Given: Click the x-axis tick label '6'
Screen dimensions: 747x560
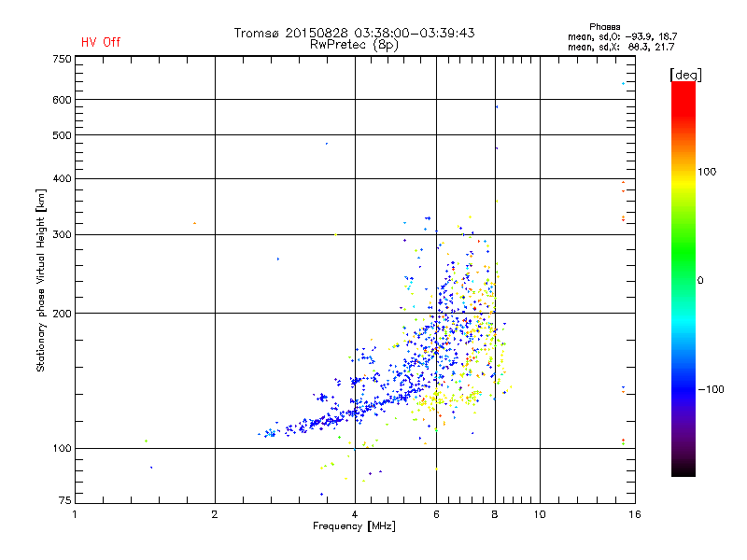Looking at the screenshot, I should 436,514.
